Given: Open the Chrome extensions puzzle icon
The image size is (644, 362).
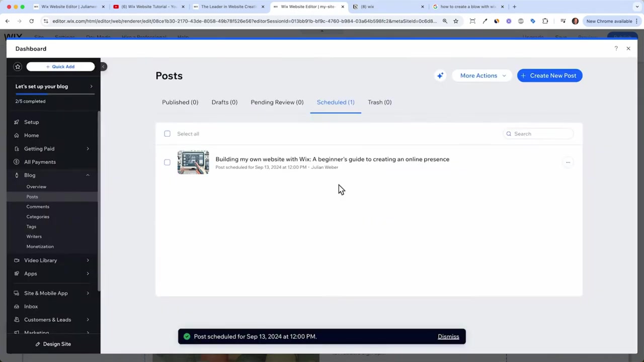Looking at the screenshot, I should point(545,21).
